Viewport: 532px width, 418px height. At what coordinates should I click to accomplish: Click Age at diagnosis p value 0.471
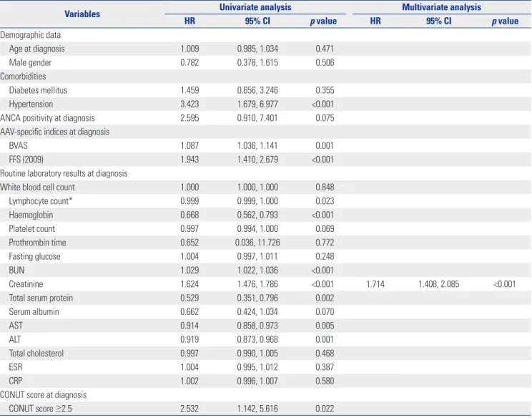click(325, 49)
